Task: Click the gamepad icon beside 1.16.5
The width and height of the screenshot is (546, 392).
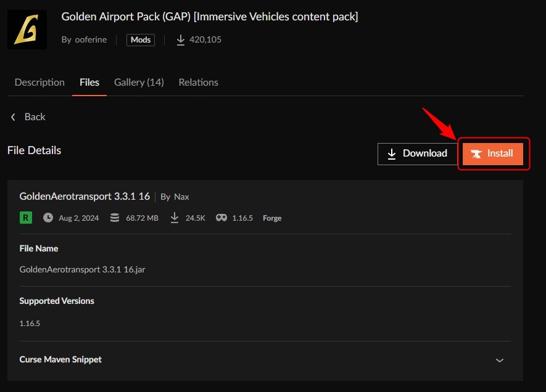Action: (x=221, y=218)
